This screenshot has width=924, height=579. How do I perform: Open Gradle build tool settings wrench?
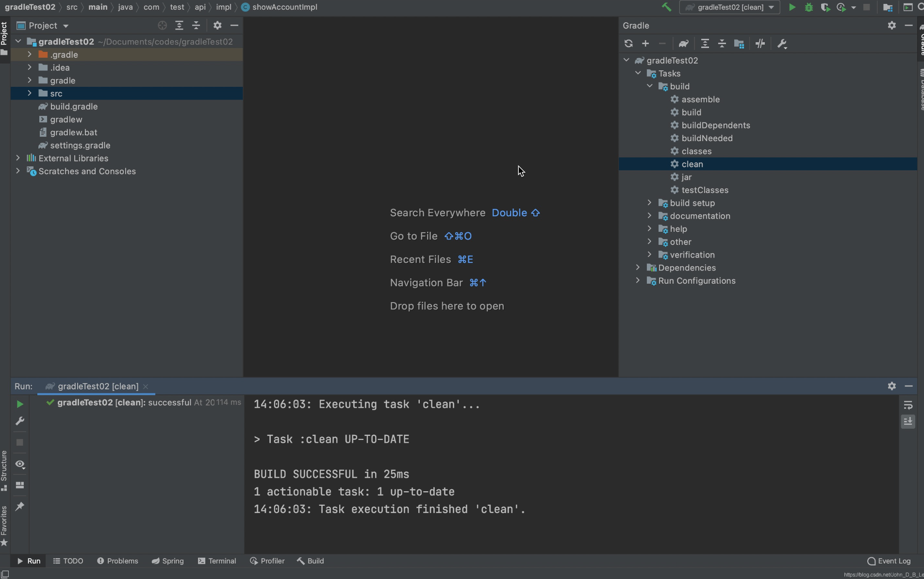click(x=782, y=44)
